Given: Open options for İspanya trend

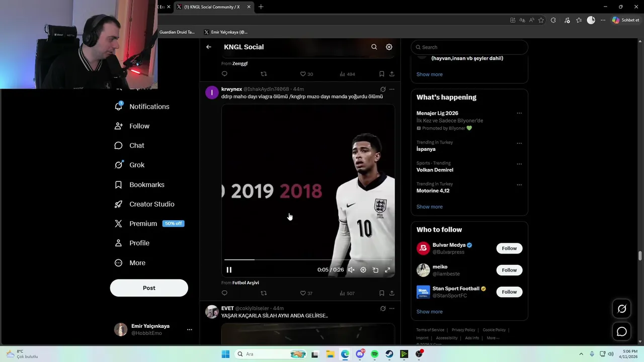Looking at the screenshot, I should [x=519, y=143].
